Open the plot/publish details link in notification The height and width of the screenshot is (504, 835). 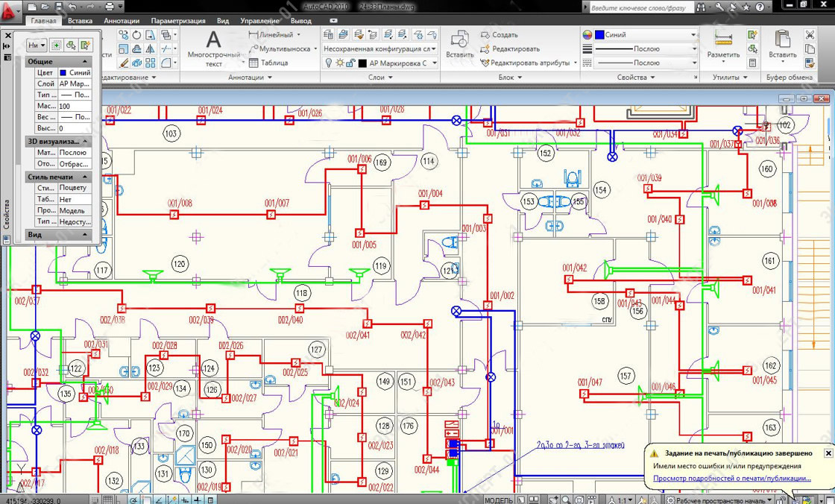(x=732, y=478)
